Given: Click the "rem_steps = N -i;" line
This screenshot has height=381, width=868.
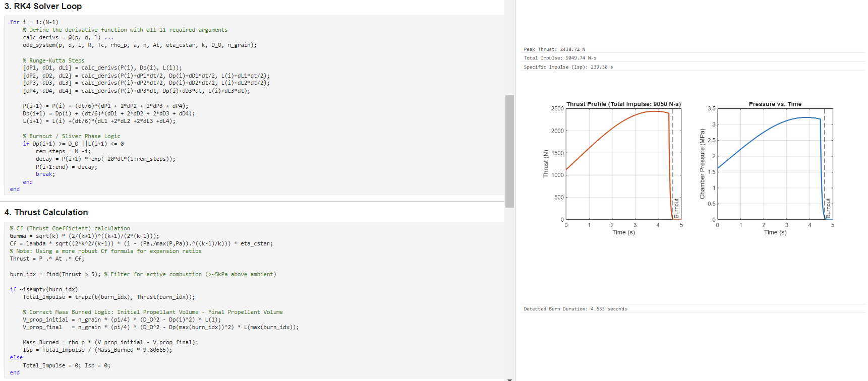Looking at the screenshot, I should tap(64, 151).
